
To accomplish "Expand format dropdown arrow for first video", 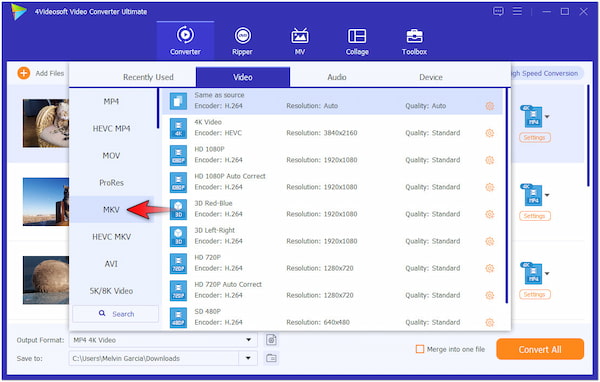I will coord(547,116).
